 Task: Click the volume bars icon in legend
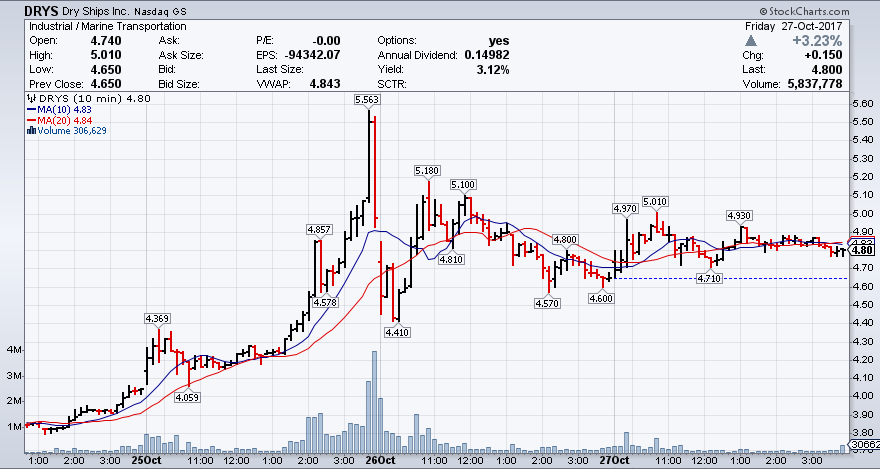[x=30, y=130]
